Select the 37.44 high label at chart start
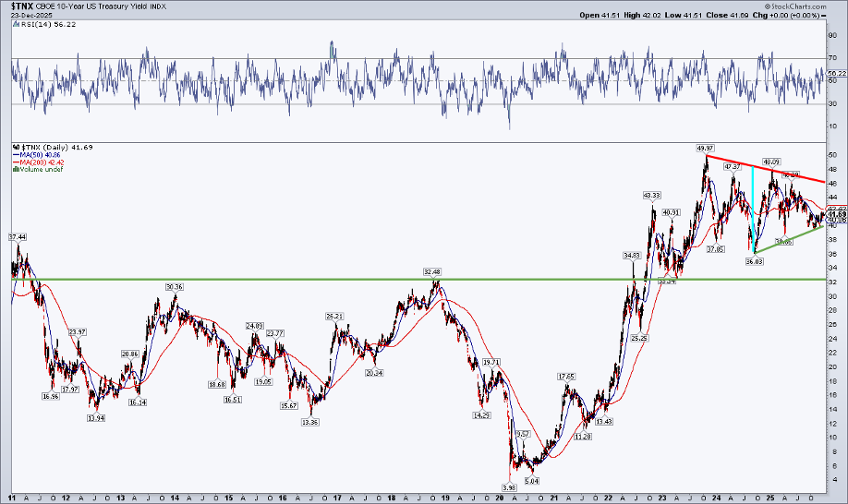This screenshot has height=504, width=848. (x=18, y=236)
